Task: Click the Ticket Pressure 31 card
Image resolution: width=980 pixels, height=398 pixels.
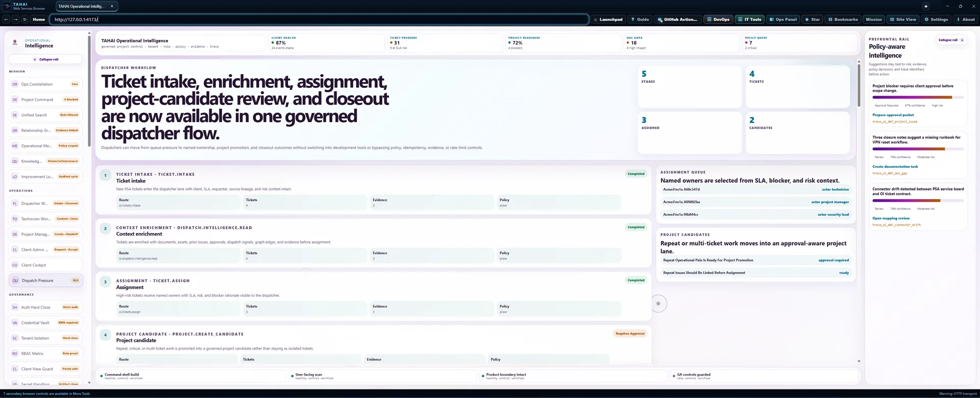Action: click(444, 43)
